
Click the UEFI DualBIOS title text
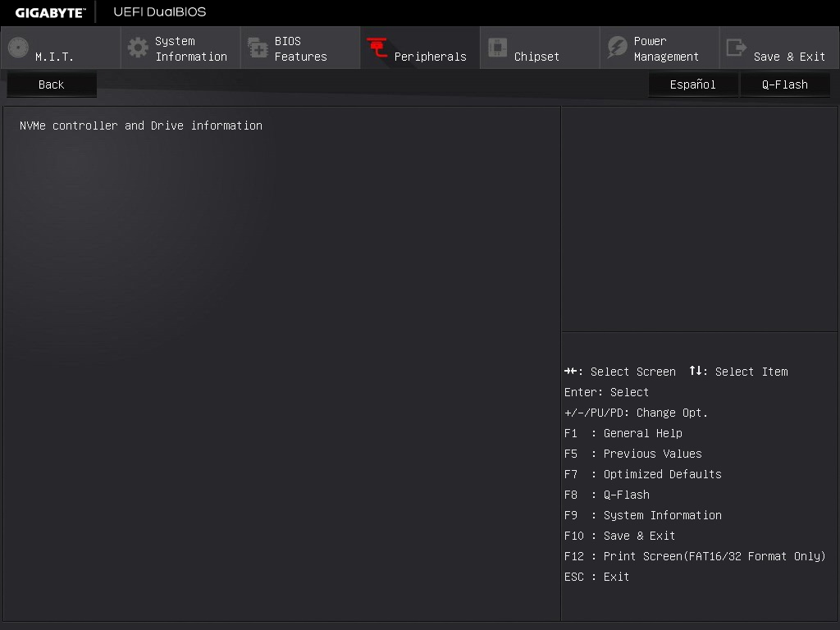point(160,12)
